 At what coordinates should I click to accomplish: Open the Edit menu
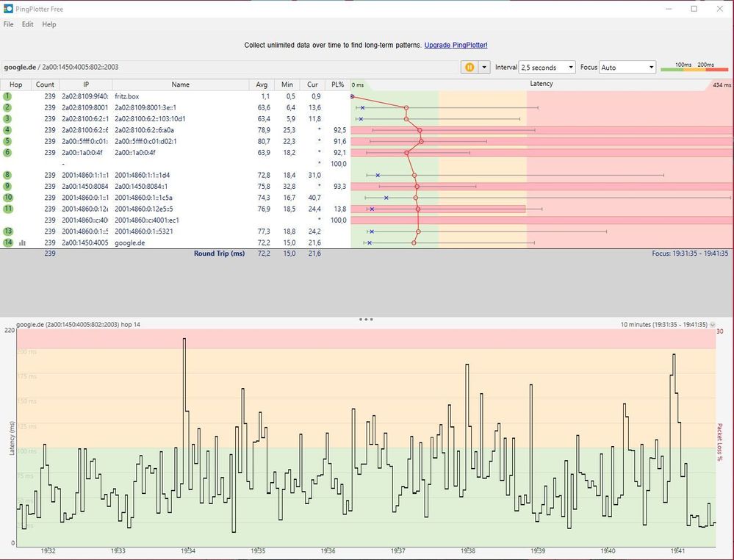tap(28, 24)
